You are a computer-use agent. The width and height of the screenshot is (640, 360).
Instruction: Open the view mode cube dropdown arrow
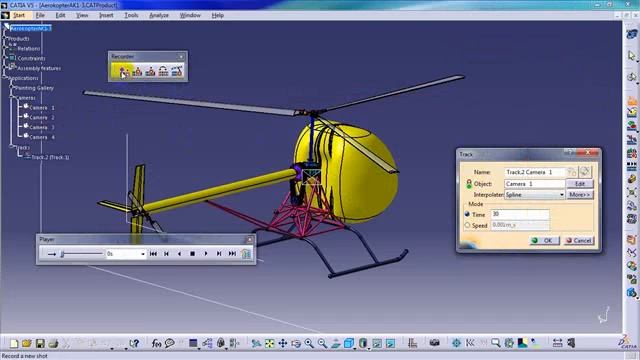pyautogui.click(x=355, y=348)
